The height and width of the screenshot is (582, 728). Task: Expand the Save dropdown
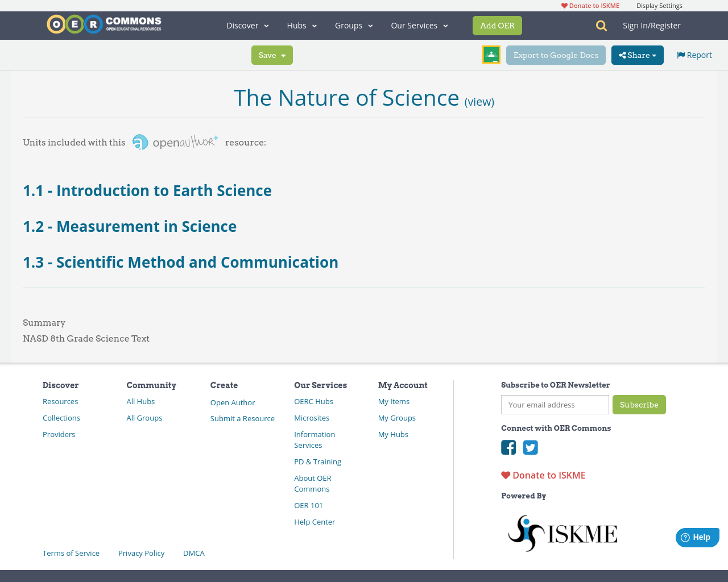(x=272, y=55)
